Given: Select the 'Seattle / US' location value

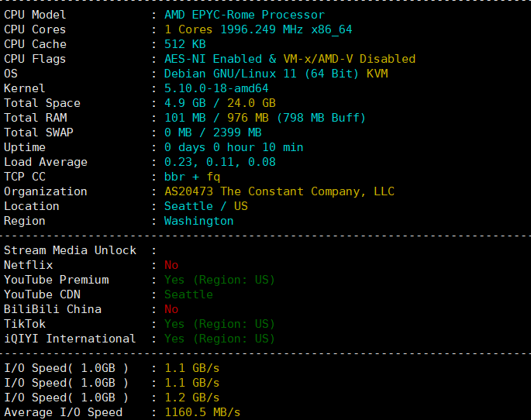Looking at the screenshot, I should pyautogui.click(x=206, y=206).
